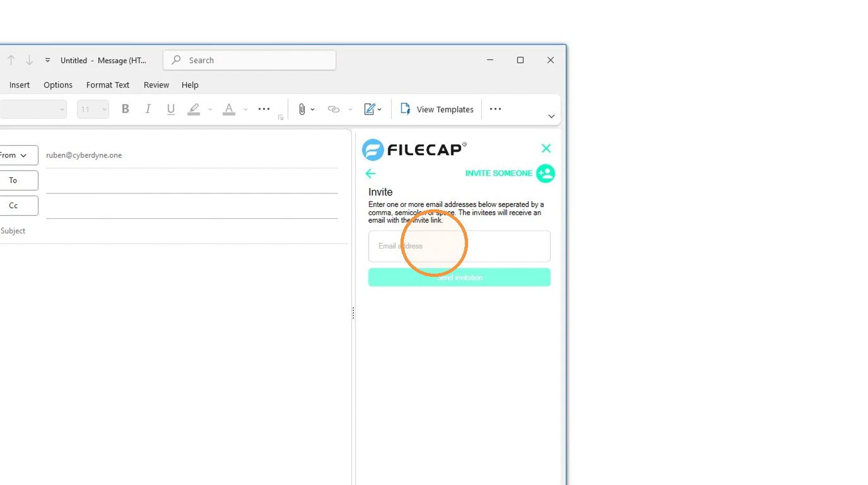Screen dimensions: 868x485
Task: Open the Options tab
Action: [58, 85]
